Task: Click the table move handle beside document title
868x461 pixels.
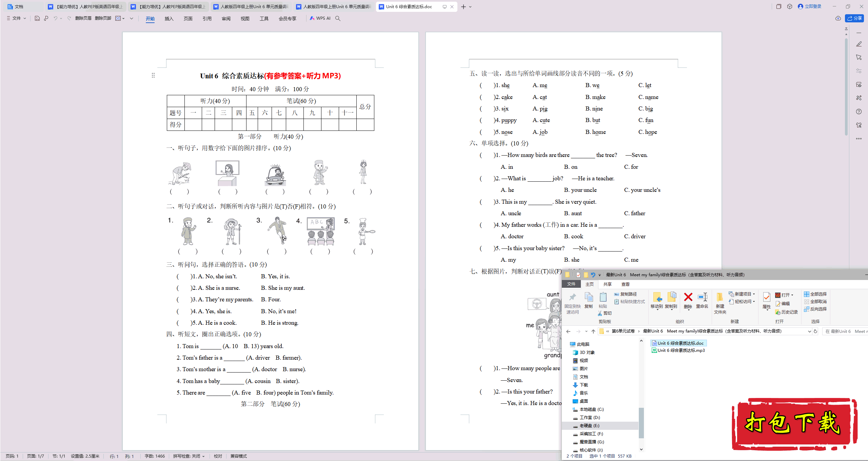Action: [153, 75]
